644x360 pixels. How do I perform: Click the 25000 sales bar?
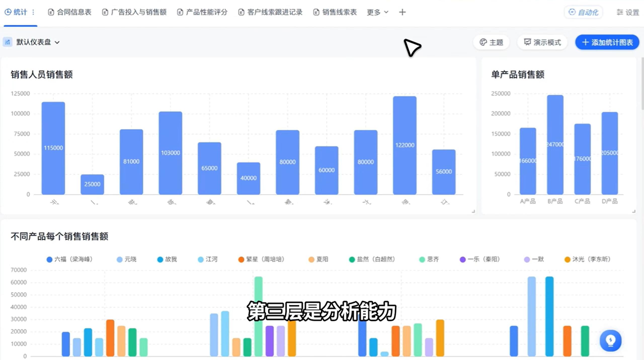point(92,184)
